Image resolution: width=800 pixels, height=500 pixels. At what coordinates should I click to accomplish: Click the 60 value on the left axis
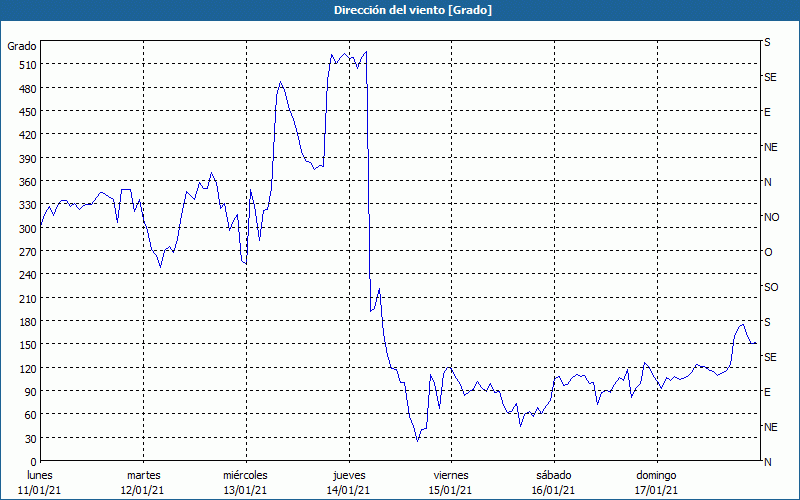click(30, 415)
